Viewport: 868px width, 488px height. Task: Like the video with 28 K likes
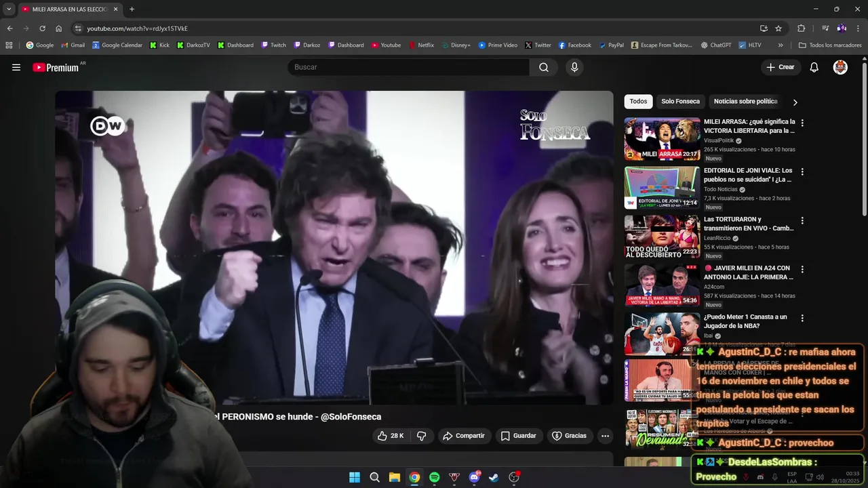click(391, 436)
